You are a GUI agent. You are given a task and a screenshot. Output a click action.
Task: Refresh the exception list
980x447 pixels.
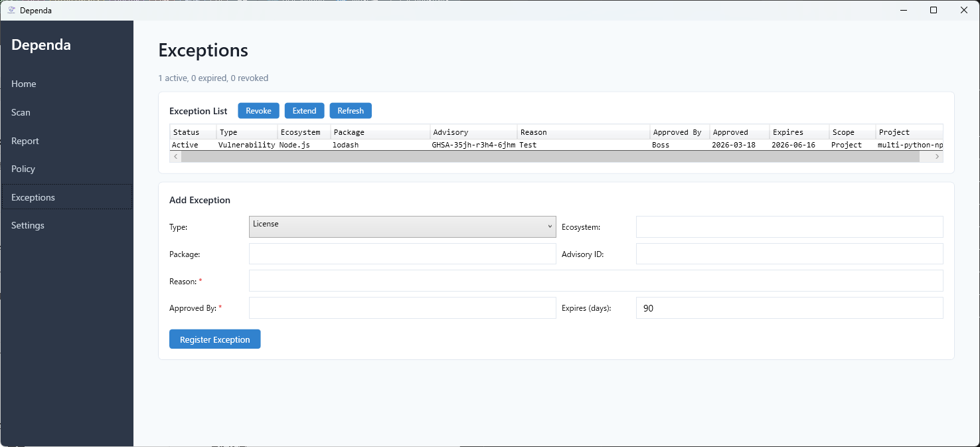pos(351,111)
